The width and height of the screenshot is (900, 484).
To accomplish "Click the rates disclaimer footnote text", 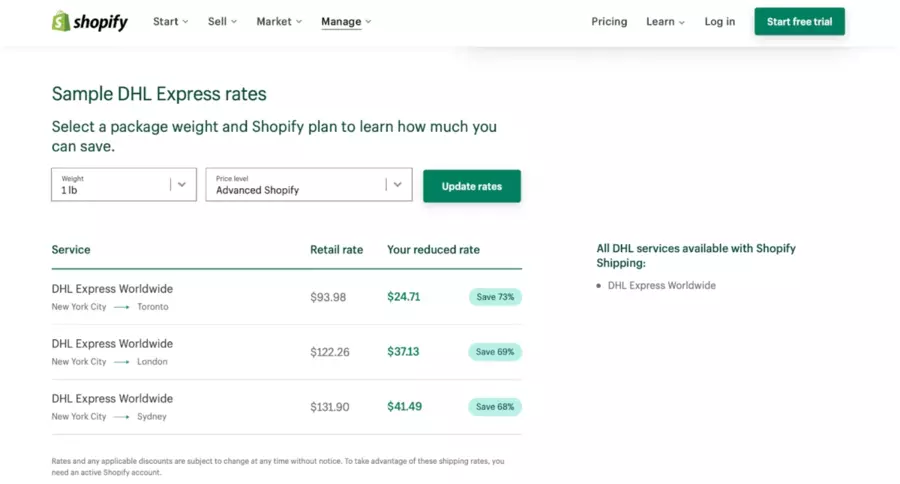I will point(278,466).
